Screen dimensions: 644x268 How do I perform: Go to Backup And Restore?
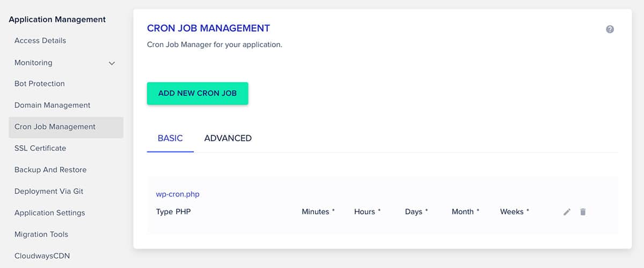pos(50,169)
